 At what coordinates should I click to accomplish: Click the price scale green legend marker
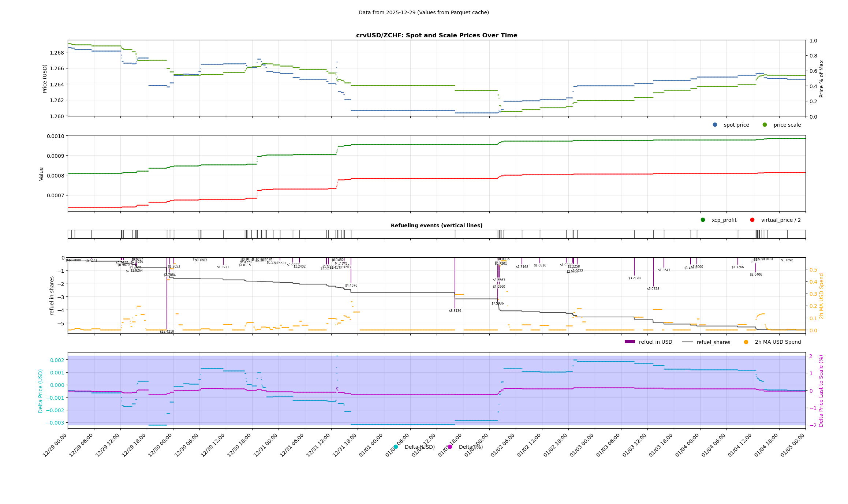point(765,125)
